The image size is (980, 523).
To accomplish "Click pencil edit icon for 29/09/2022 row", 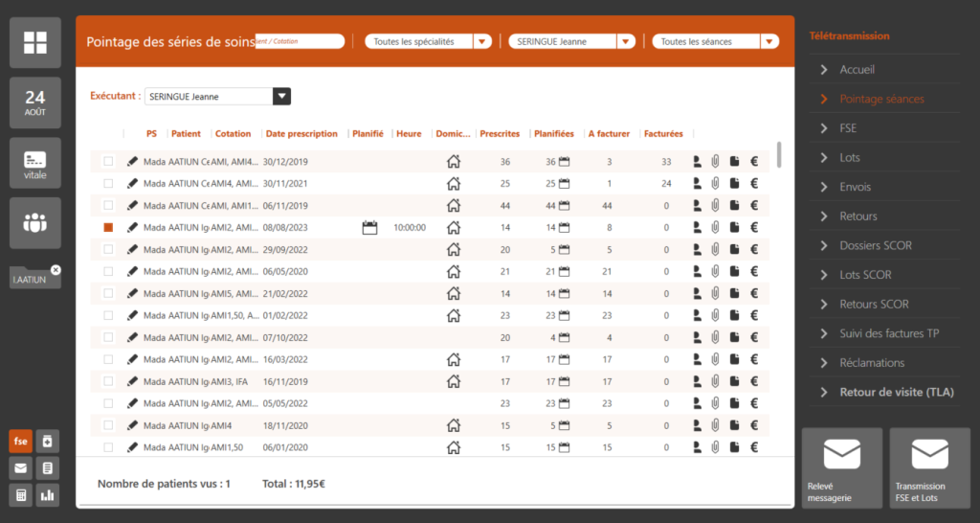I will click(132, 249).
